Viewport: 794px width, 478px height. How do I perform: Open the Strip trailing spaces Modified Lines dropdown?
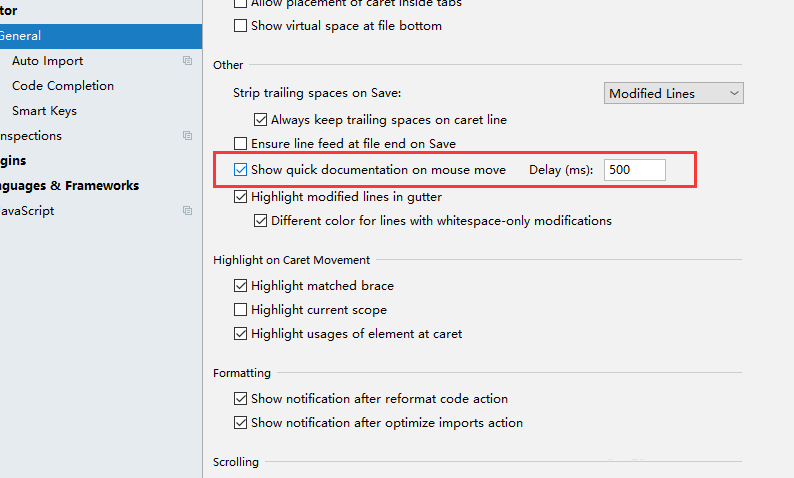(674, 93)
